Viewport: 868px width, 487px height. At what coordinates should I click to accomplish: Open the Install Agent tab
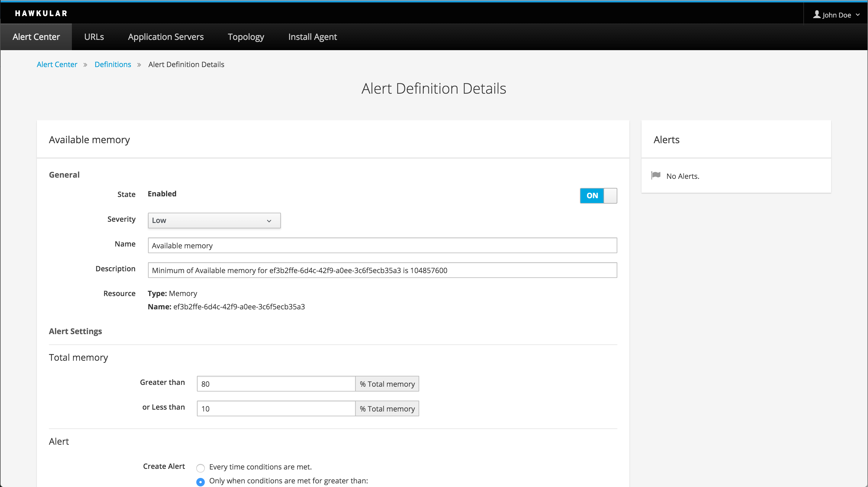click(312, 37)
